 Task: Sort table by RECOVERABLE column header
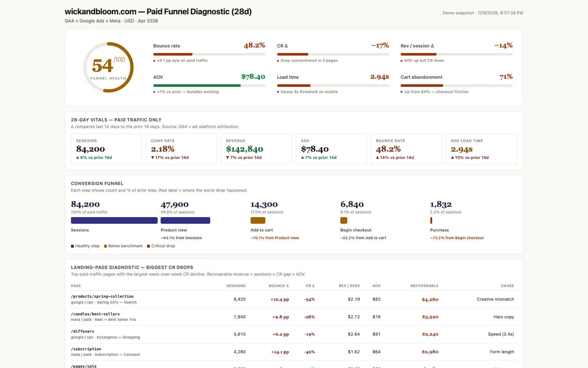point(424,286)
